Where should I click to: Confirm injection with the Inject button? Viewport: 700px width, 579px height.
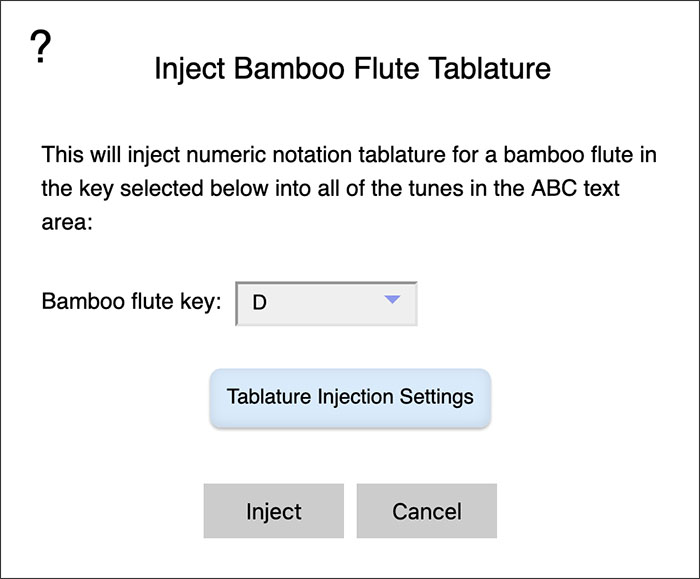point(273,511)
